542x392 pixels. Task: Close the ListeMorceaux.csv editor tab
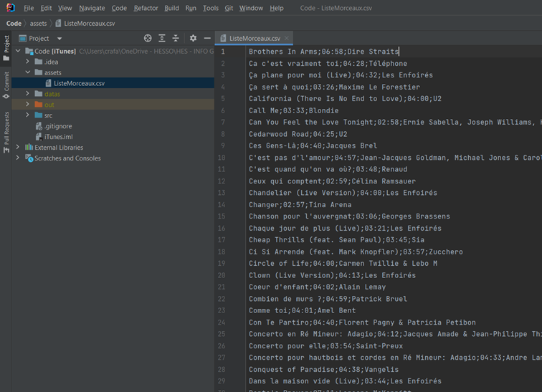287,38
